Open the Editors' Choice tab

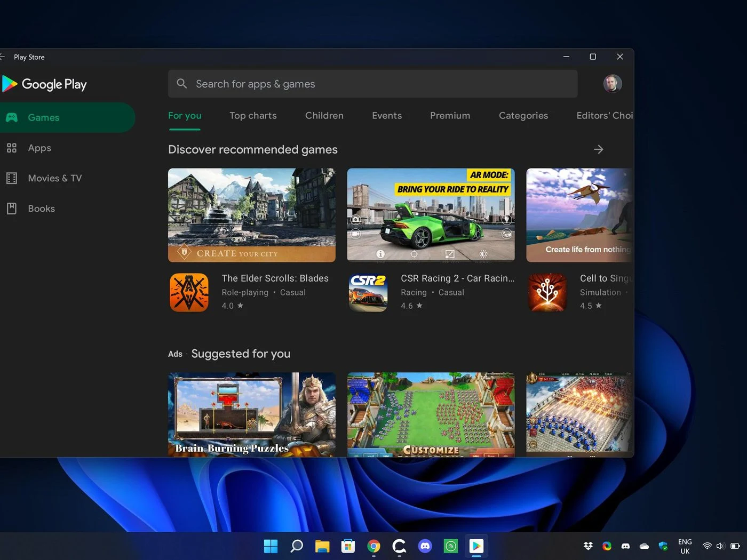coord(605,116)
